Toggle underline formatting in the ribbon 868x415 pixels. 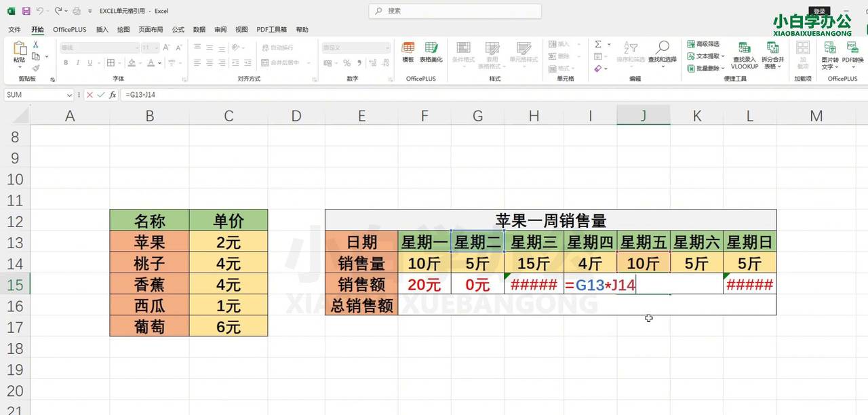(x=90, y=62)
